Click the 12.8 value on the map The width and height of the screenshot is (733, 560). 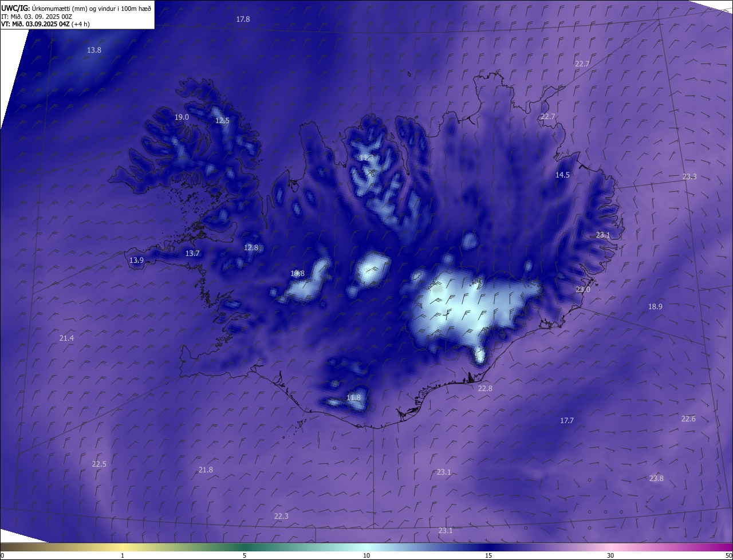(x=251, y=248)
